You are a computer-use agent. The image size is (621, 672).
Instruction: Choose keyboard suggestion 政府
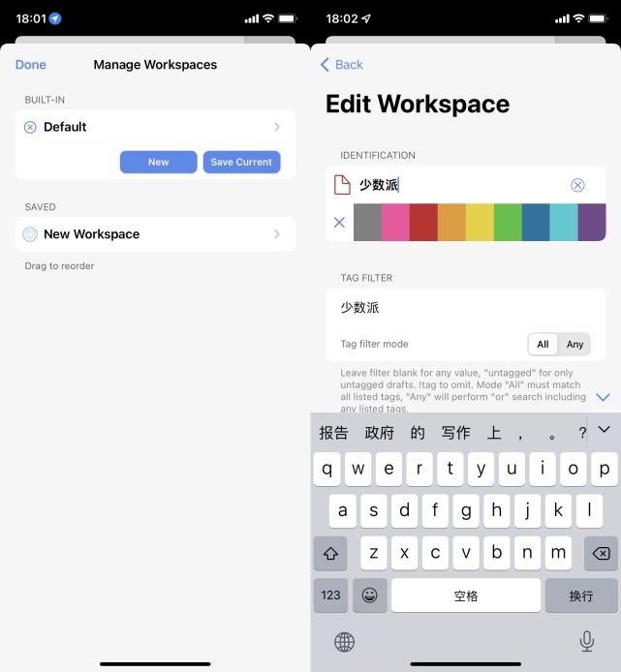(379, 433)
